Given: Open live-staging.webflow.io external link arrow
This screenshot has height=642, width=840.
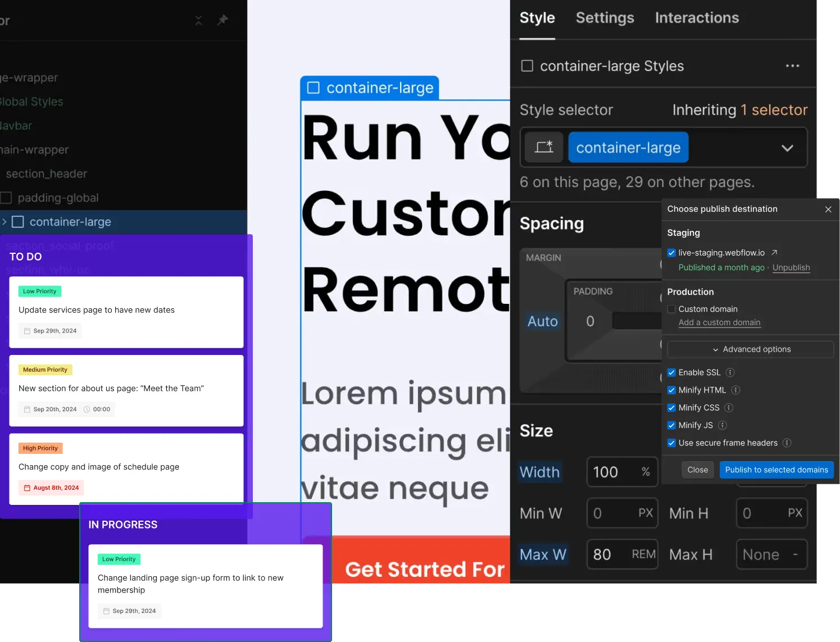Looking at the screenshot, I should click(774, 252).
